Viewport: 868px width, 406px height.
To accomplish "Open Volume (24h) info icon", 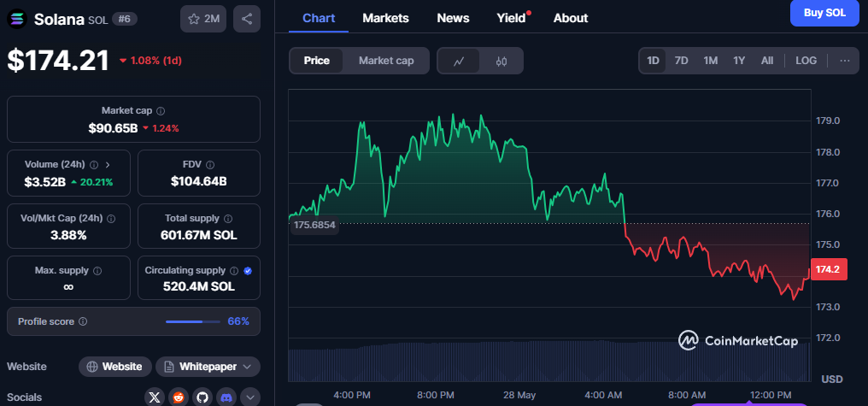I will point(94,164).
